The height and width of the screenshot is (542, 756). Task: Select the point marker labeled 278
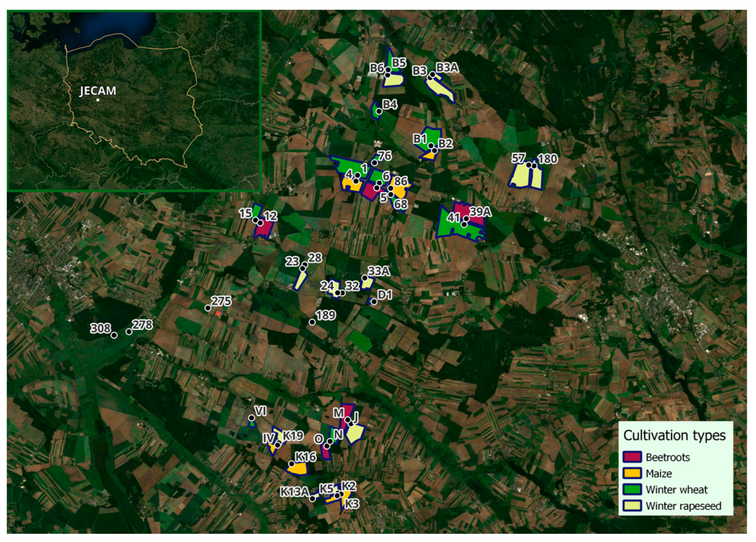click(x=129, y=332)
